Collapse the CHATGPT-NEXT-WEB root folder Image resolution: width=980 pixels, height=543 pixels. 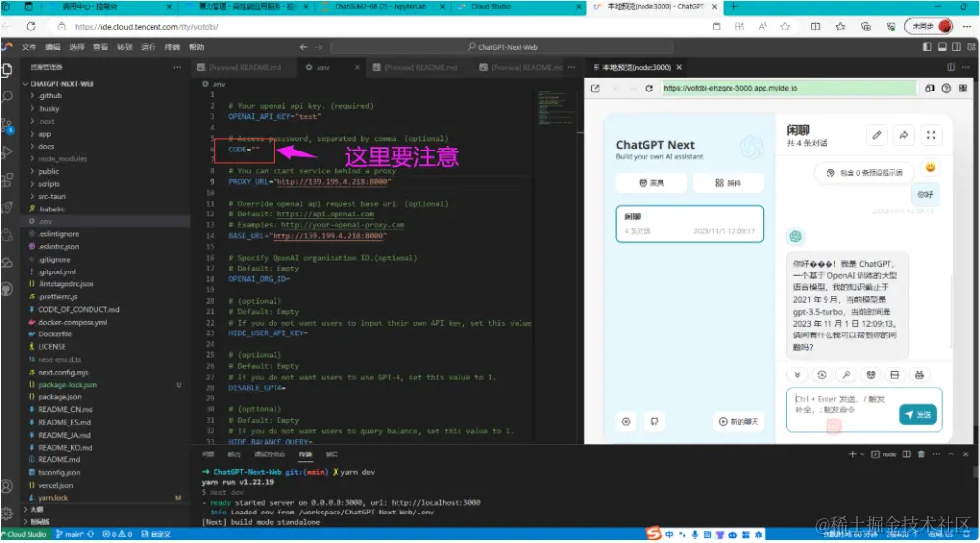[61, 83]
